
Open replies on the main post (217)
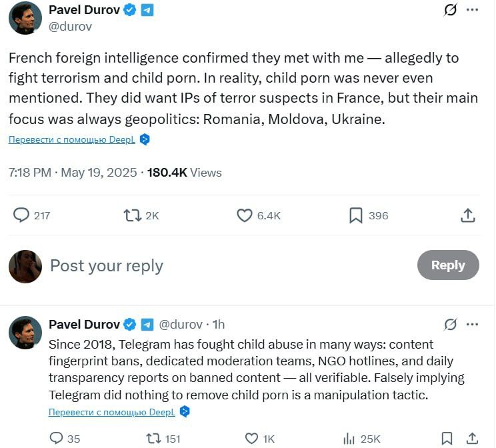click(x=22, y=215)
